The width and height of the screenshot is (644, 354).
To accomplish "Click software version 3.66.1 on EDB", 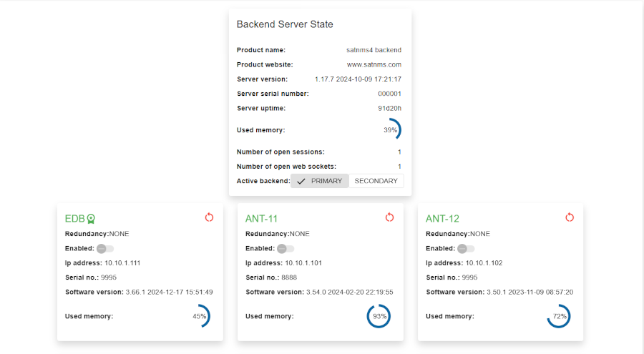I will [x=169, y=292].
